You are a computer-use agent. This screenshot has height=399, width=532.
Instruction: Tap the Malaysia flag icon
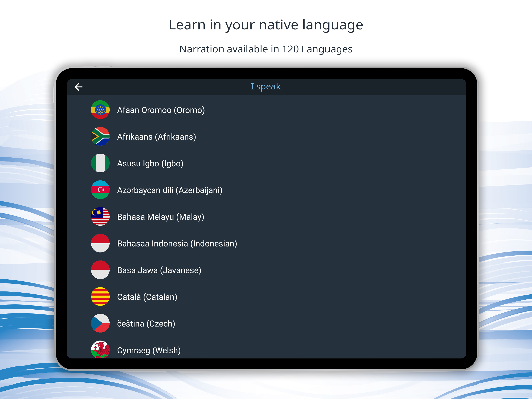[x=100, y=217]
